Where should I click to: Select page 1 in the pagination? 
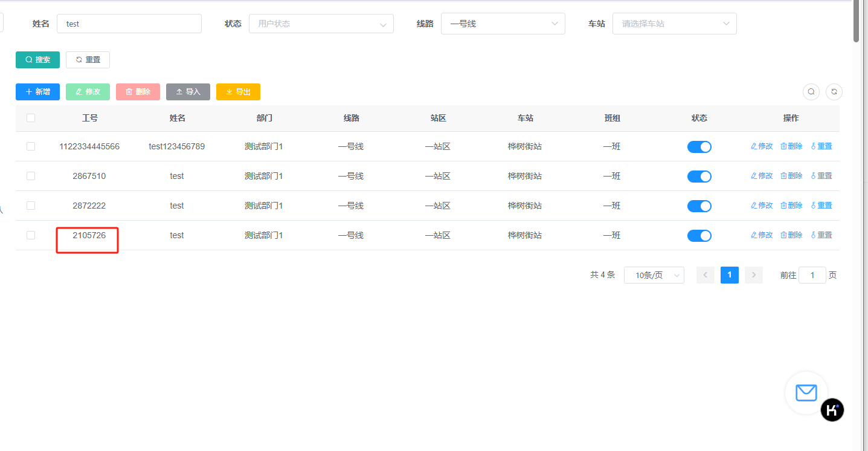point(729,275)
